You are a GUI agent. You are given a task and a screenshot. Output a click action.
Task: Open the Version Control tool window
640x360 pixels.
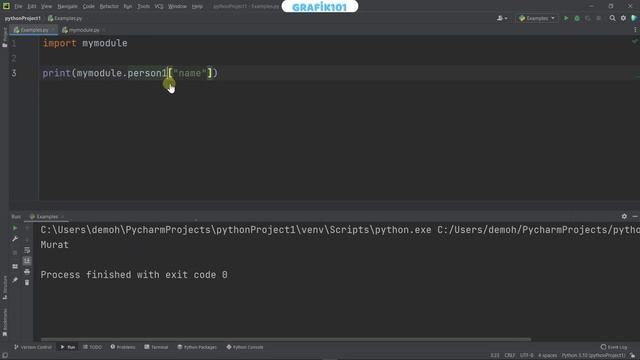pos(32,347)
